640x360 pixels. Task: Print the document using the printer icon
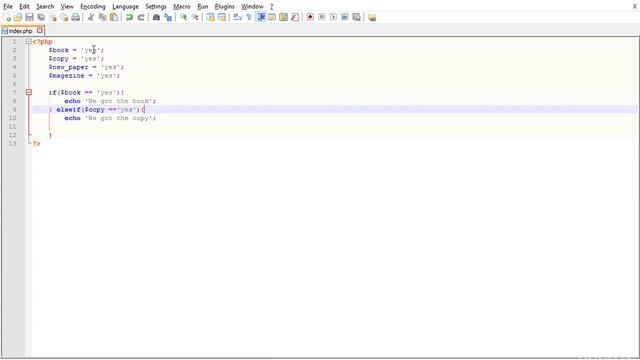pos(76,17)
